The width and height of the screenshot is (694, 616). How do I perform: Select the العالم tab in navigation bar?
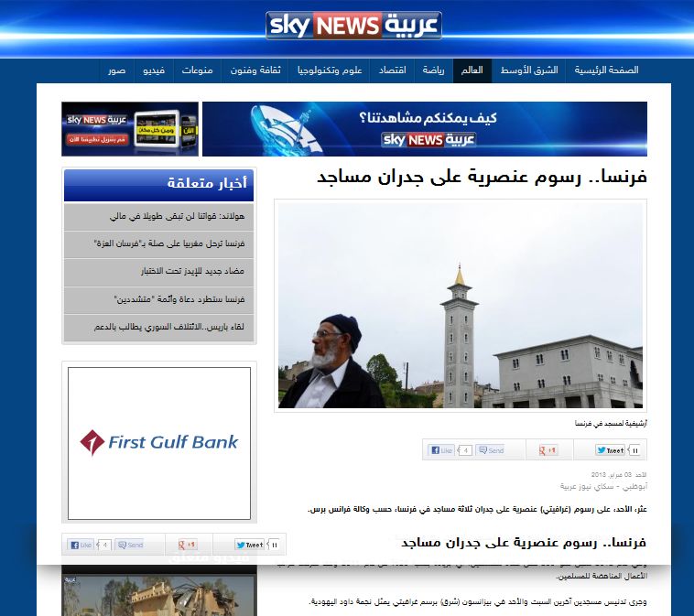point(472,70)
